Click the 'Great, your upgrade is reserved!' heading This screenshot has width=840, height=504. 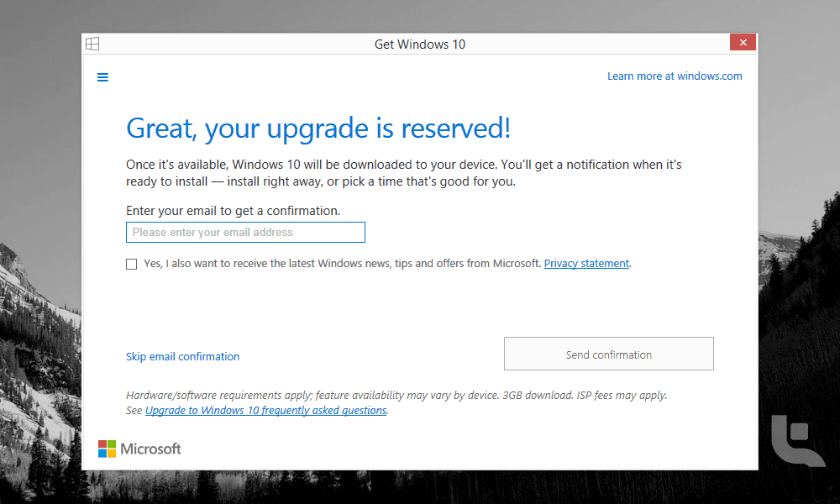pos(318,129)
